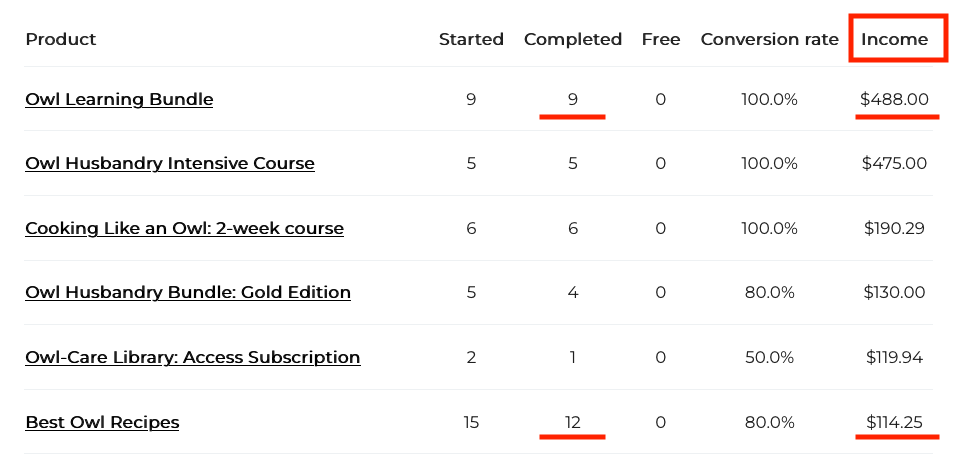
Task: Select the $190.29 income cell
Action: pos(894,229)
